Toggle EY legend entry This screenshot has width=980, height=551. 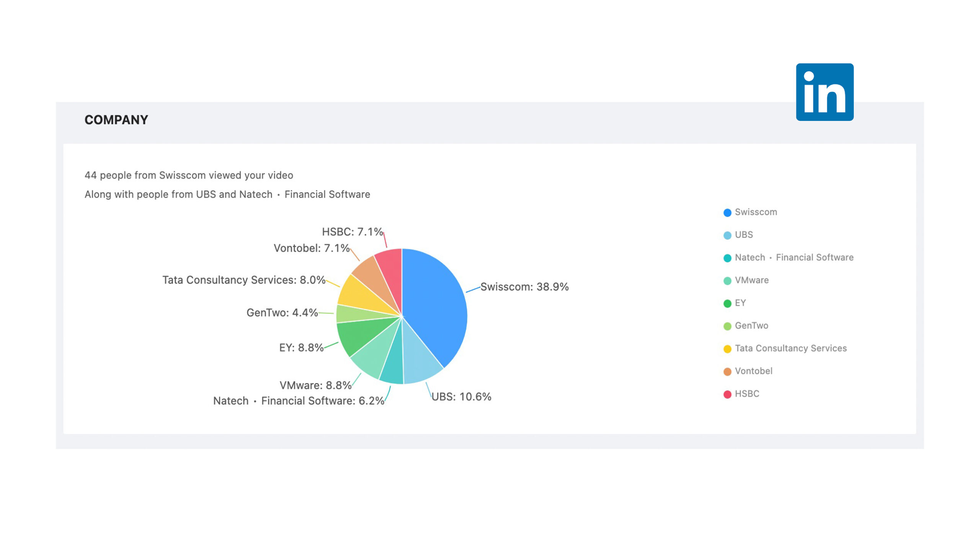point(735,303)
